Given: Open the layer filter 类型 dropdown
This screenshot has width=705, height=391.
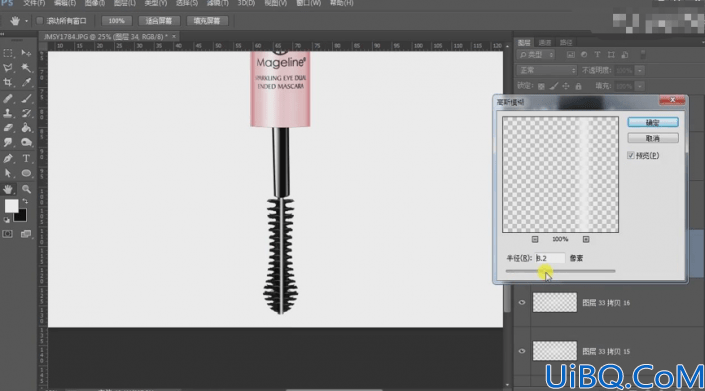Looking at the screenshot, I should (x=536, y=55).
